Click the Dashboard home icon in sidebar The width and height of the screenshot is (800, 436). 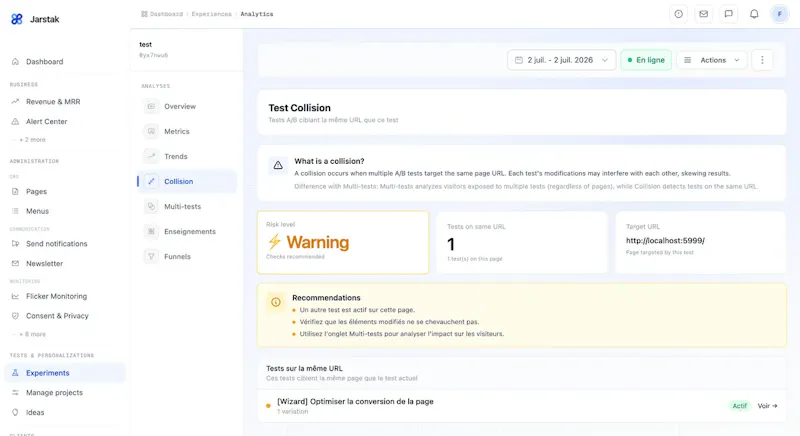[15, 62]
